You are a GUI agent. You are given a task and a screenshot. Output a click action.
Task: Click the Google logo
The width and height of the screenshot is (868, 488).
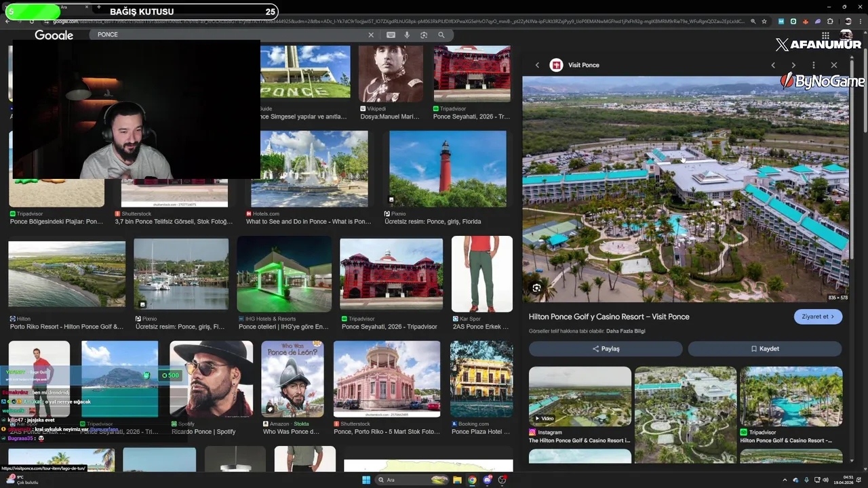(x=54, y=35)
